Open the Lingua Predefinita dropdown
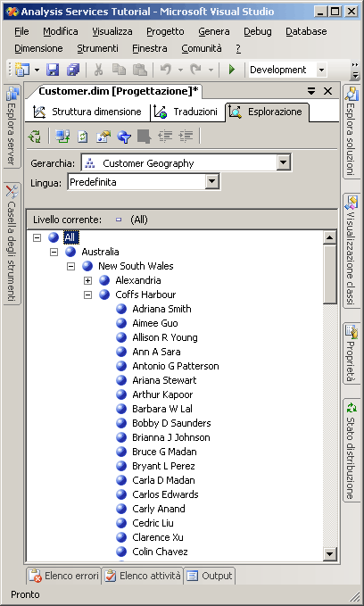Viewport: 364px width, 606px height. click(x=212, y=181)
